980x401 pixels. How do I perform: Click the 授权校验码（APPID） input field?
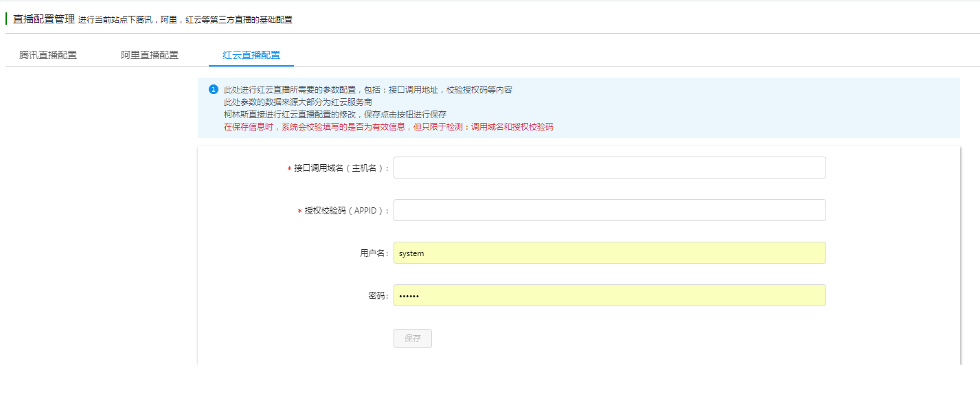tap(609, 210)
